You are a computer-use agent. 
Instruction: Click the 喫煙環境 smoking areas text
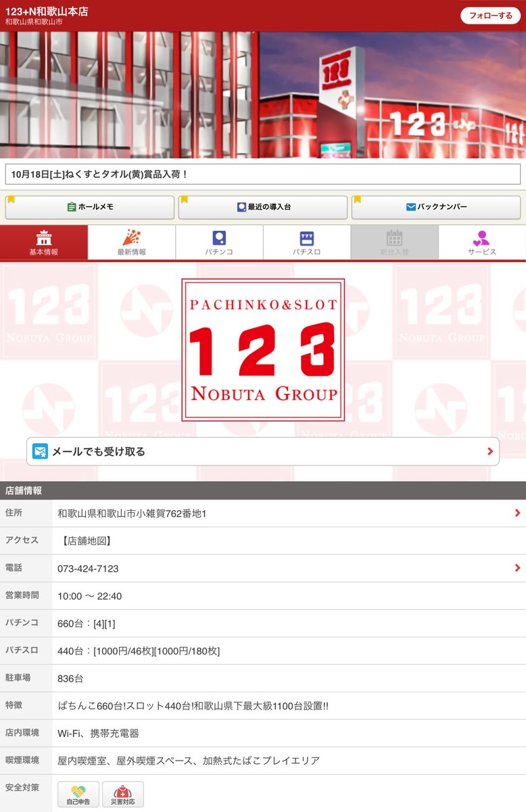coord(189,761)
